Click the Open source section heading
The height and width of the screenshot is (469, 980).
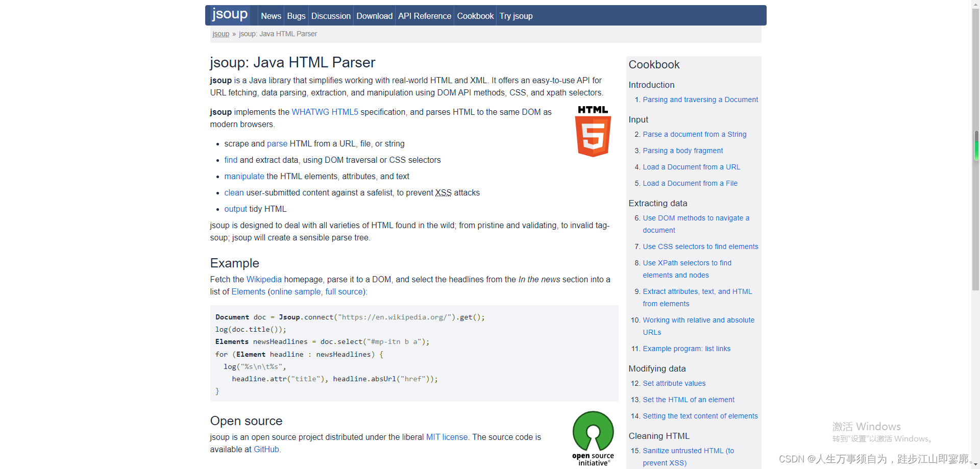coord(246,421)
